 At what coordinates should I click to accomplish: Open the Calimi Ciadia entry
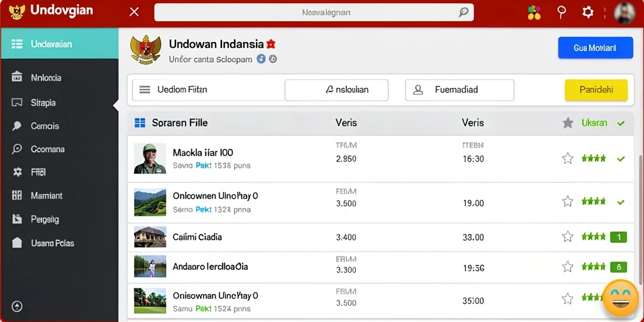click(x=197, y=237)
